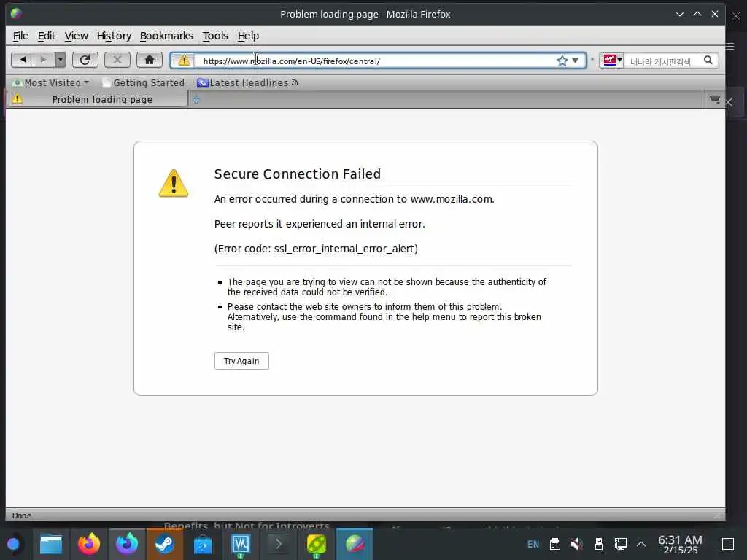Click the Secure Connection Failed heading
The image size is (747, 560).
point(298,174)
